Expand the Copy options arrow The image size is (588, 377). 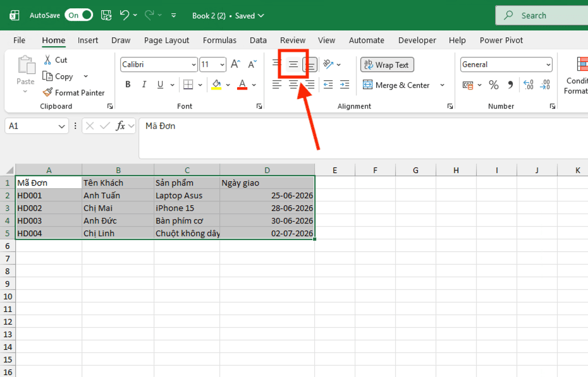pos(85,76)
